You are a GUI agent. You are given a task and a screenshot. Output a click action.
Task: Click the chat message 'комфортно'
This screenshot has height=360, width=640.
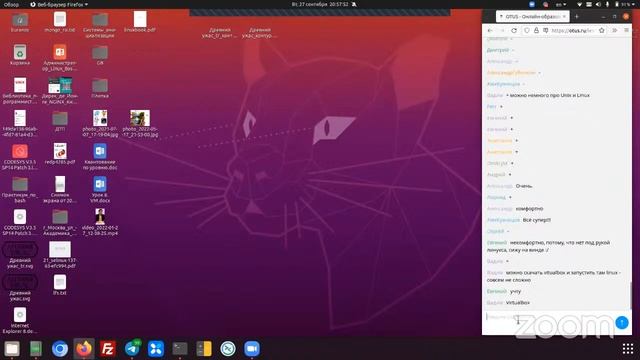click(x=529, y=209)
